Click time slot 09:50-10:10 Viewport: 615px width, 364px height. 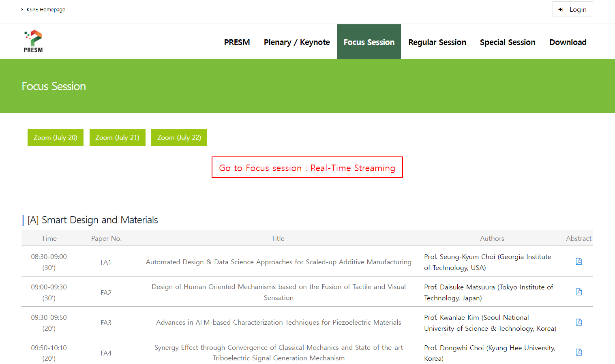(49, 348)
